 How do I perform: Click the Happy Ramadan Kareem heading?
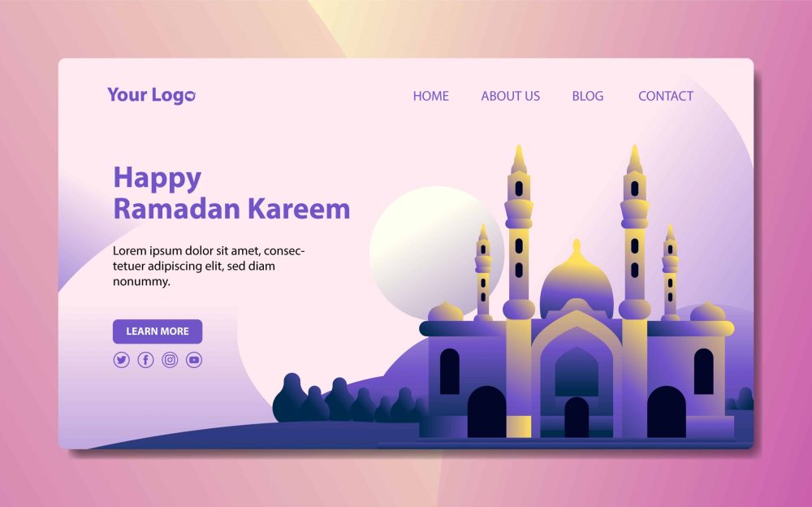click(x=231, y=193)
